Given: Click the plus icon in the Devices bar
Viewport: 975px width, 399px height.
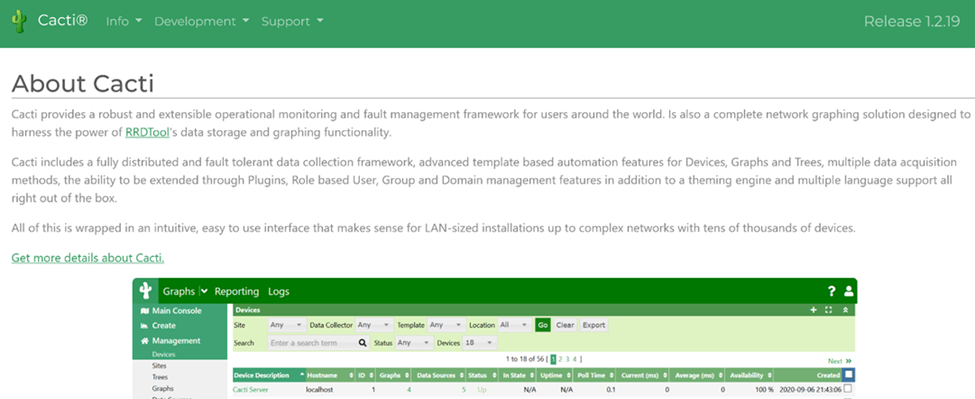Looking at the screenshot, I should 813,310.
